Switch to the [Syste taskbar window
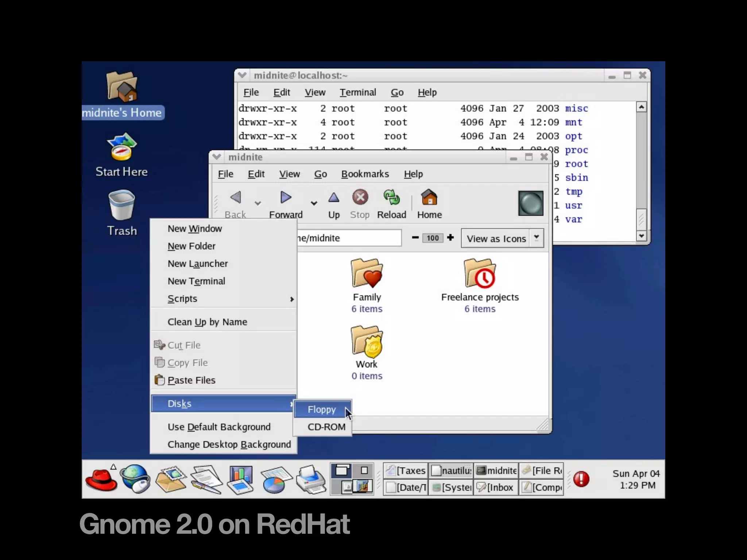Image resolution: width=747 pixels, height=560 pixels. 451,487
